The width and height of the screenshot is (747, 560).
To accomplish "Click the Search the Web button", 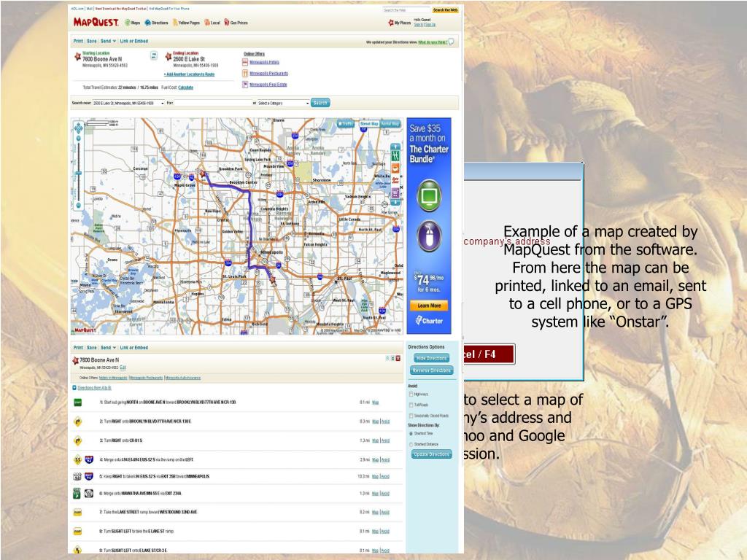I will [446, 10].
